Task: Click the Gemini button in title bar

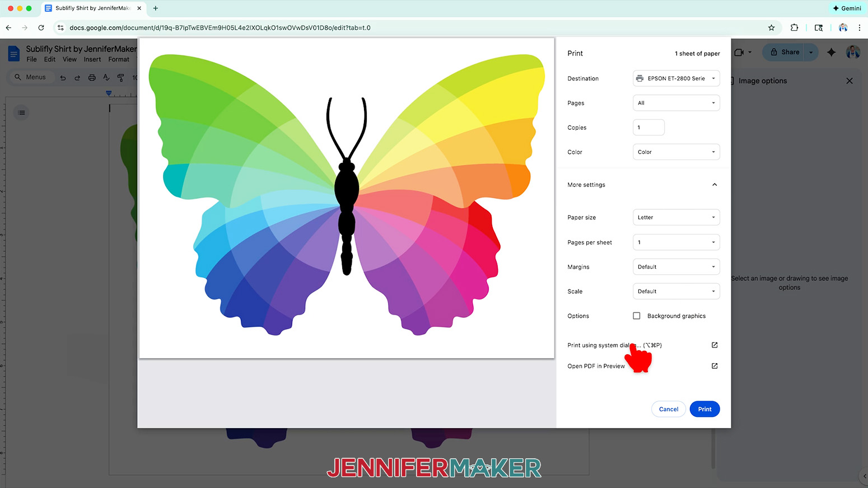Action: pos(847,8)
